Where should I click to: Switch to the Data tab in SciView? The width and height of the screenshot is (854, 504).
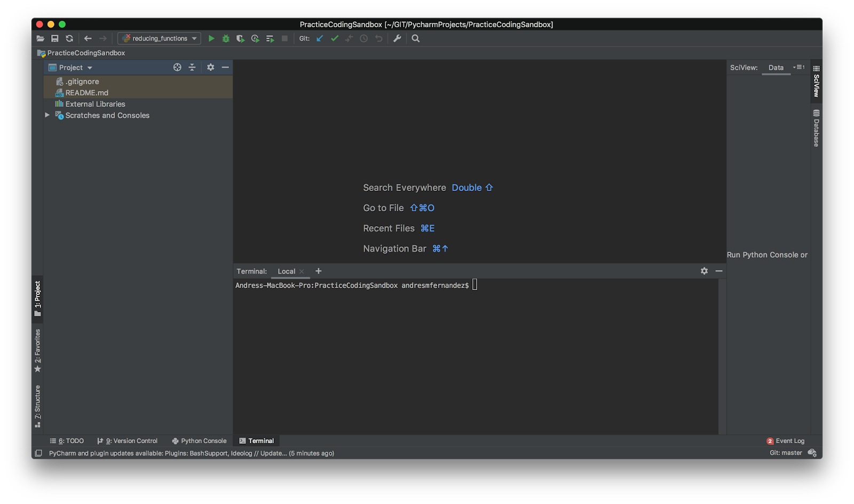tap(776, 68)
